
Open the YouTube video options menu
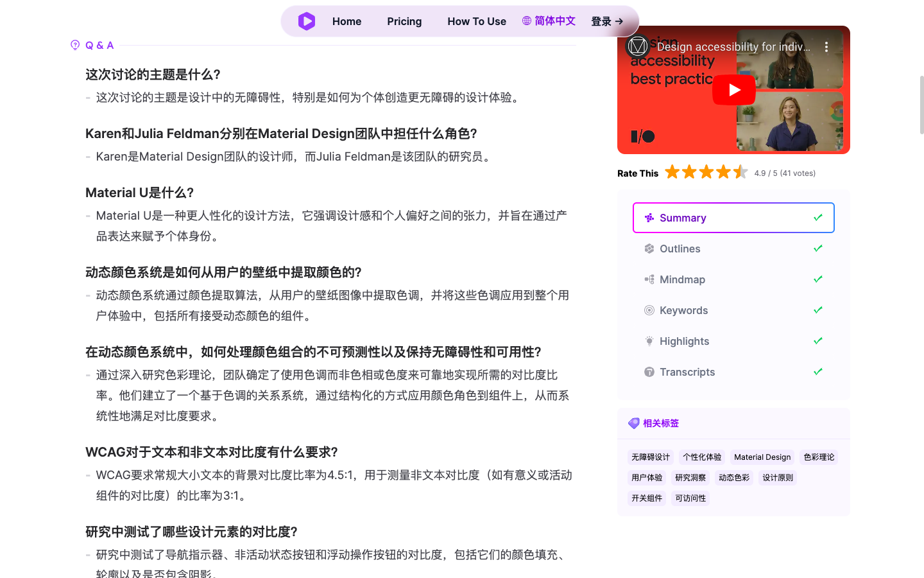(x=826, y=47)
